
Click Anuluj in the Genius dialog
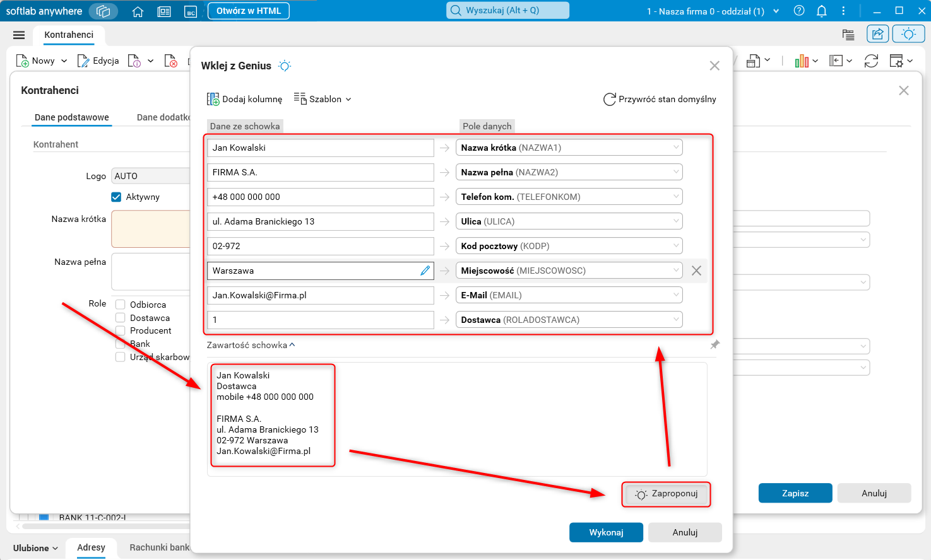685,532
